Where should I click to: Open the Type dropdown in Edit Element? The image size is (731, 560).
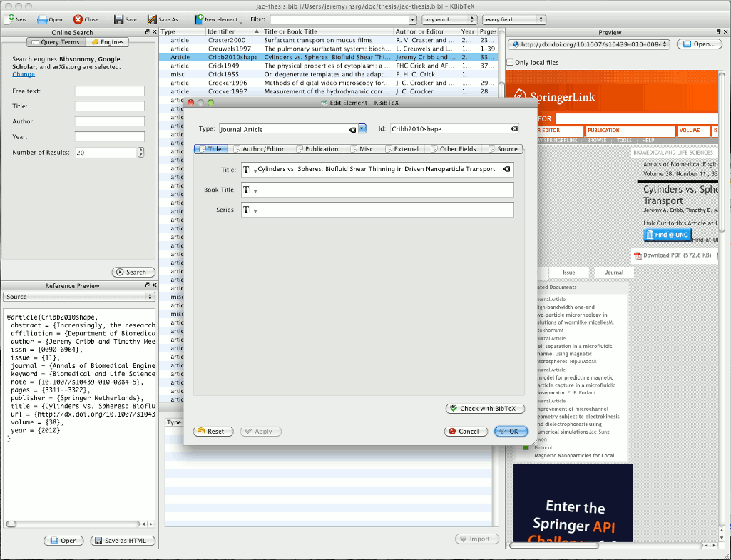[362, 128]
